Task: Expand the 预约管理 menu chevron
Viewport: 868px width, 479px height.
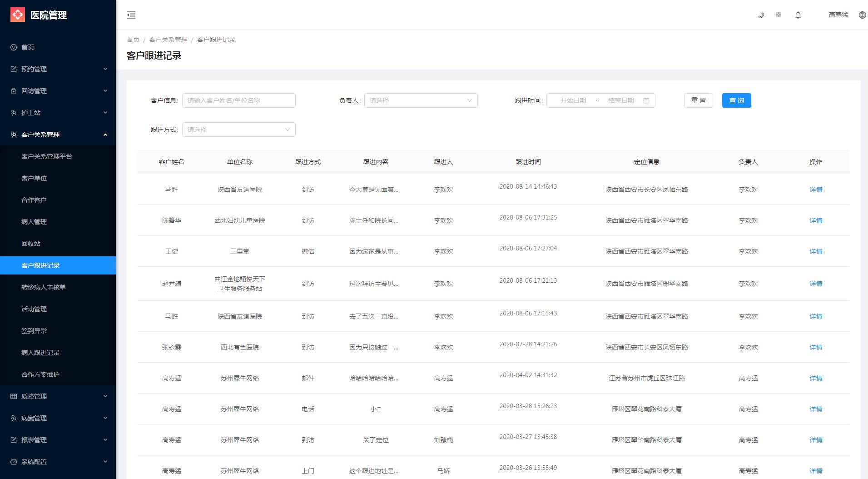Action: [105, 69]
